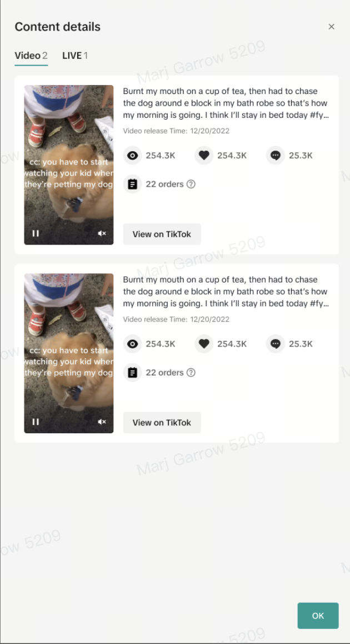Click the orders help question mark in first card
The height and width of the screenshot is (644, 350).
pyautogui.click(x=191, y=184)
